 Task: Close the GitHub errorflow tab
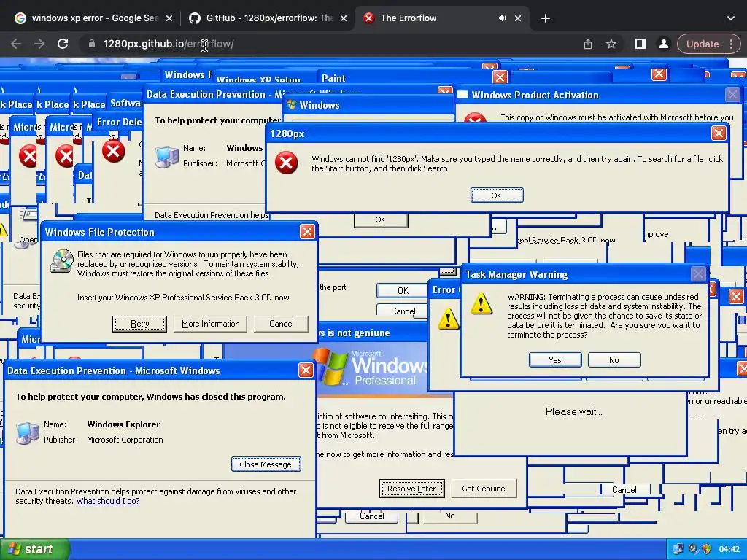click(x=344, y=18)
